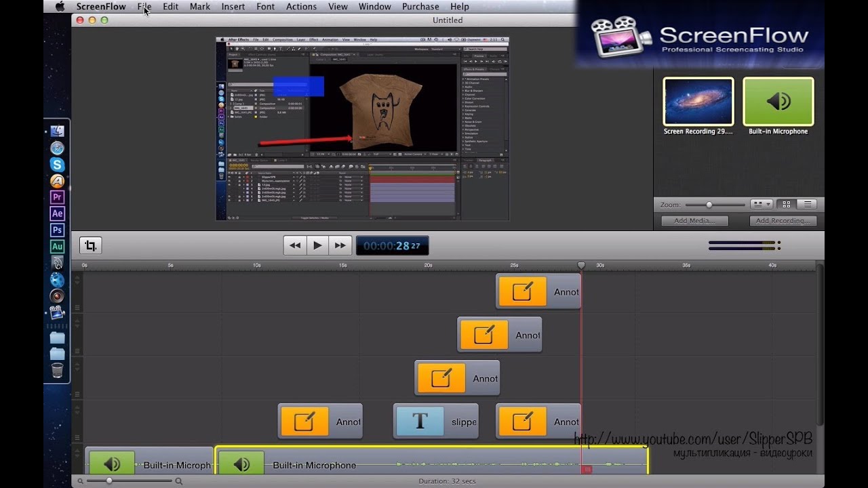Open the ScreenFlow application menu
The width and height of the screenshot is (868, 488).
101,7
